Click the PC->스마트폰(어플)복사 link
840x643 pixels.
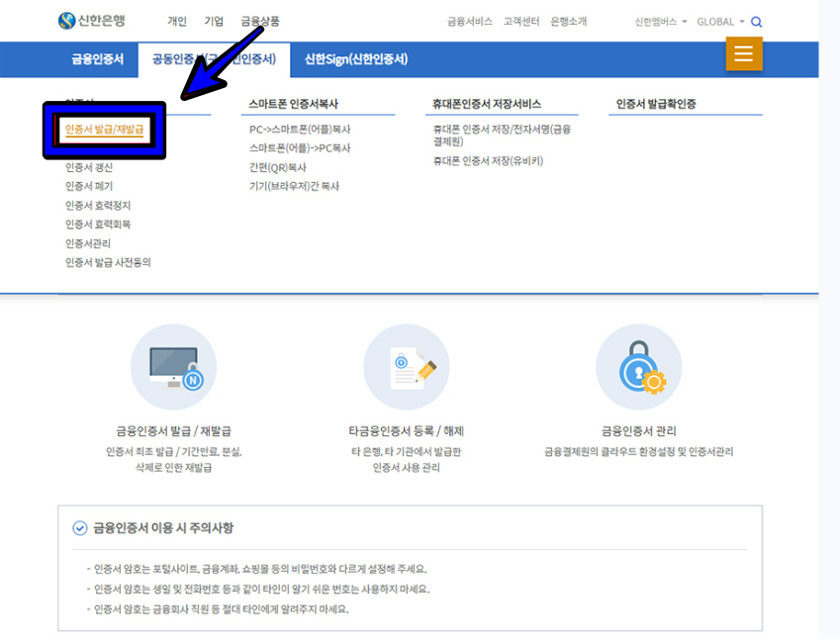pyautogui.click(x=300, y=130)
